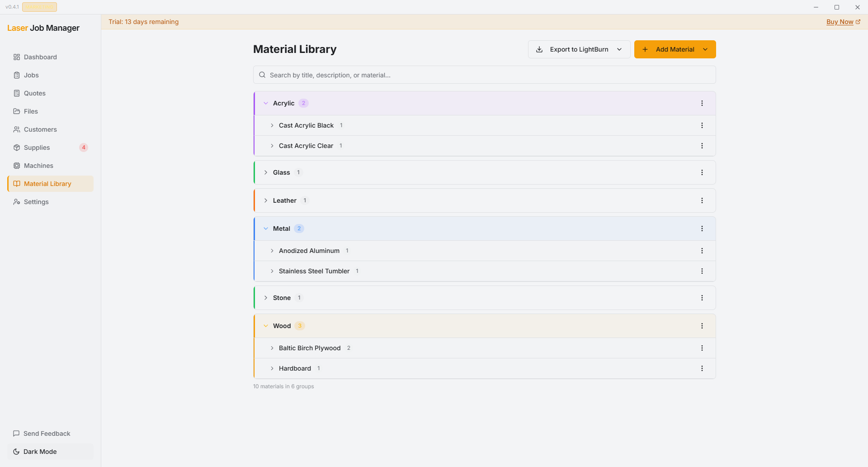
Task: Open the Buy Now link
Action: pos(840,22)
